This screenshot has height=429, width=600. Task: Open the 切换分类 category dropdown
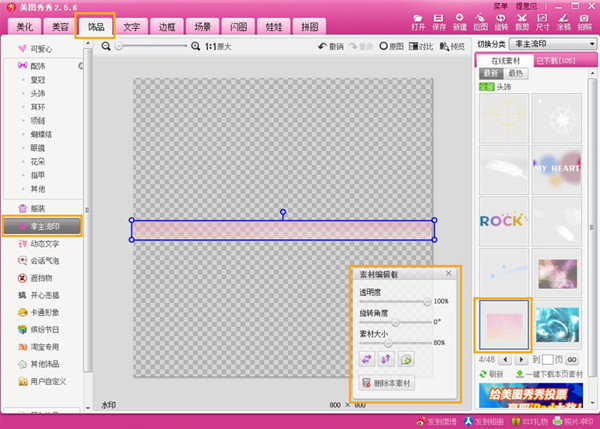[x=550, y=44]
